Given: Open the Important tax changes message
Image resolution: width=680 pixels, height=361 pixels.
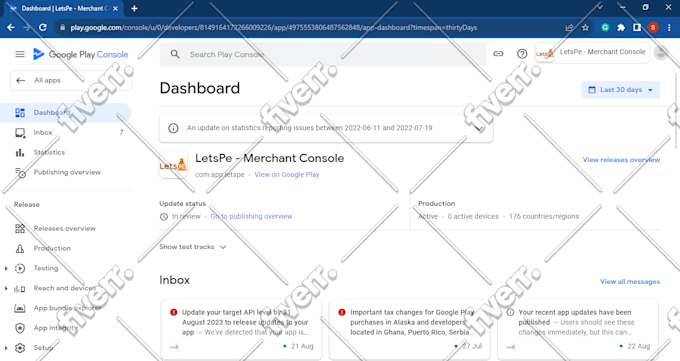Looking at the screenshot, I should coord(409,329).
